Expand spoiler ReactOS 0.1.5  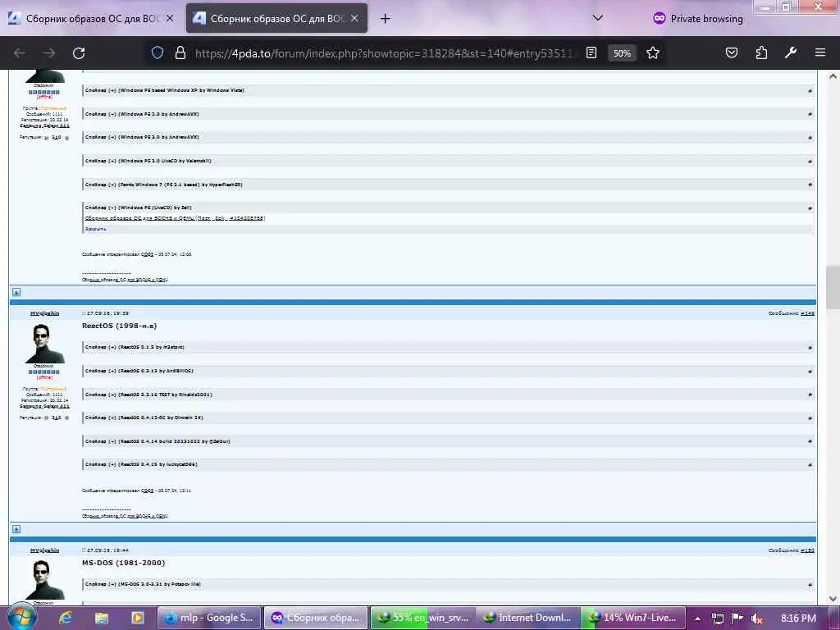click(x=448, y=347)
